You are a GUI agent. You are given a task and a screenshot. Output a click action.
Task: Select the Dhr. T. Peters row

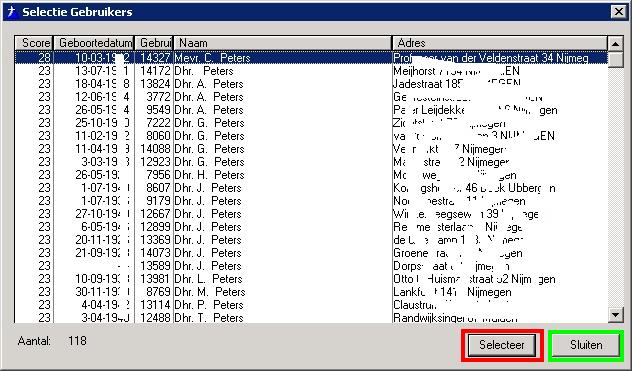click(311, 317)
